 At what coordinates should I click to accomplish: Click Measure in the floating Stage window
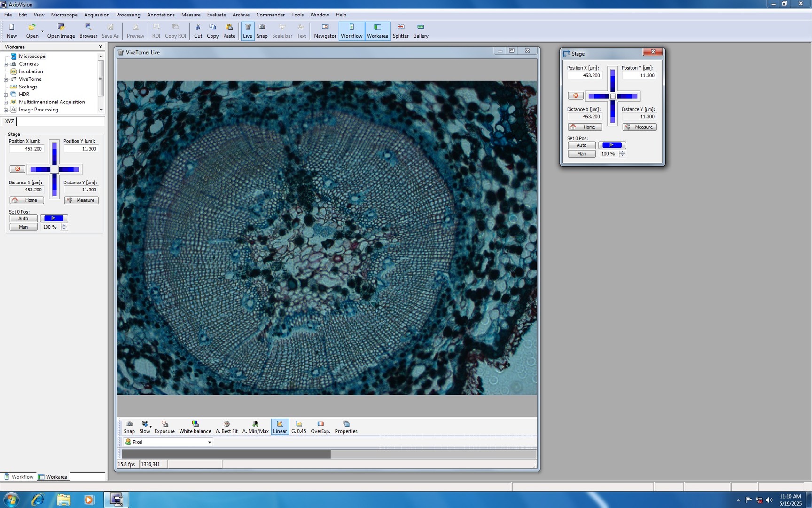point(639,127)
